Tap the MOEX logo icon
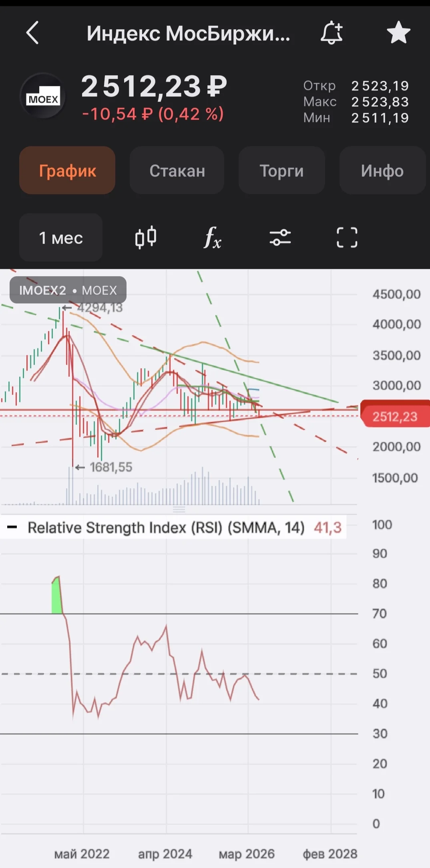430x868 pixels. coord(43,96)
